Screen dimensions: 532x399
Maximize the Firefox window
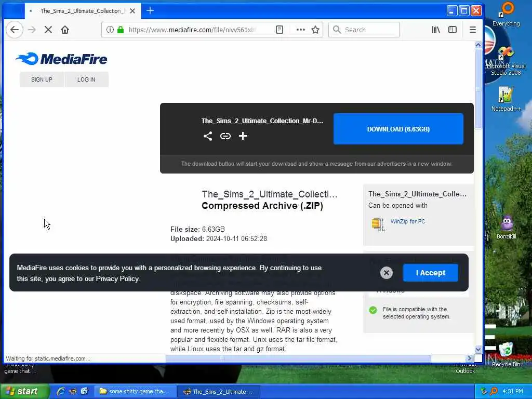(464, 11)
